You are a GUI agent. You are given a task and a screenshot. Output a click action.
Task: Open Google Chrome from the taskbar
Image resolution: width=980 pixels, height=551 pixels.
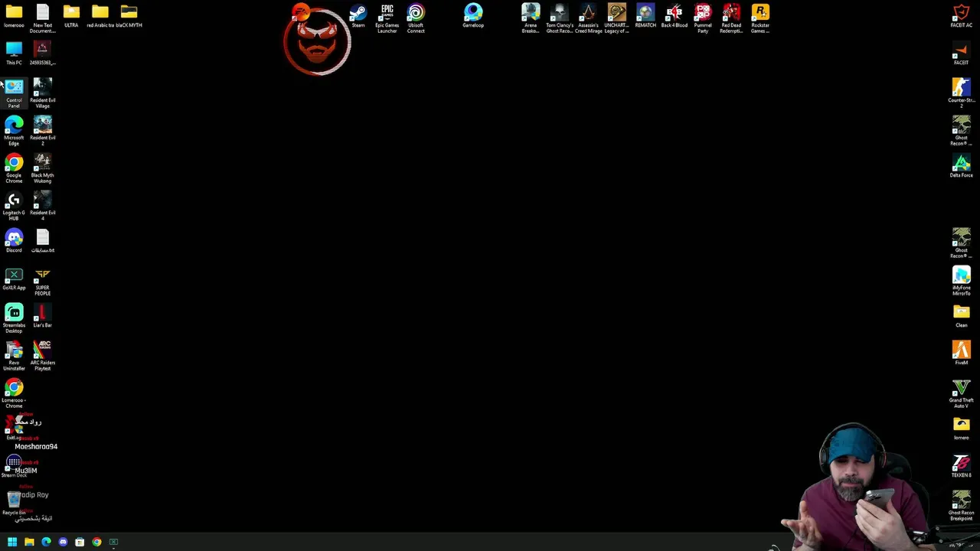tap(96, 542)
